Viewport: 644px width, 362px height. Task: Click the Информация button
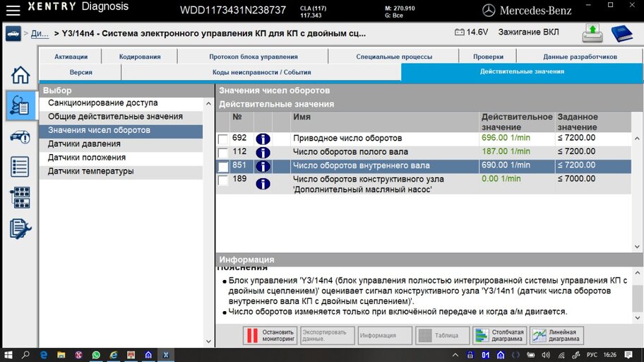385,336
